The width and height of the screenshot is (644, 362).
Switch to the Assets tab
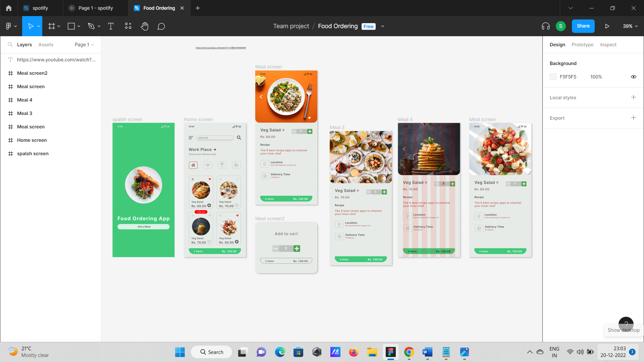coord(46,45)
